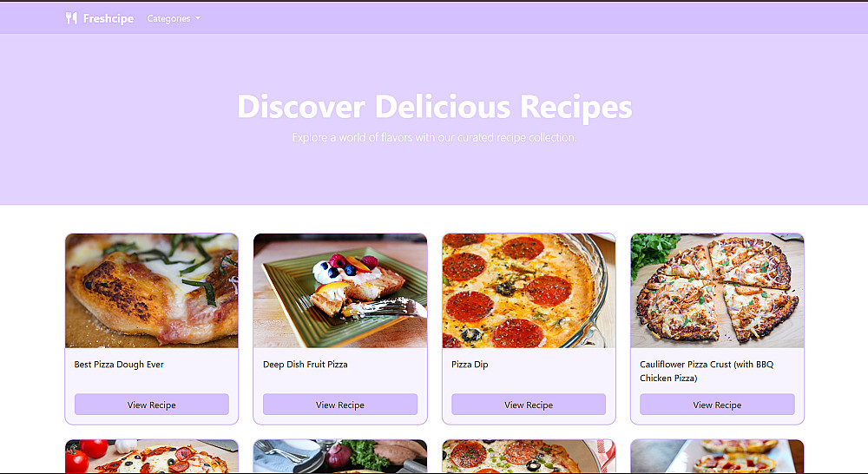Image resolution: width=868 pixels, height=474 pixels.
Task: Select the Deep Dish Fruit Pizza title
Action: [305, 365]
